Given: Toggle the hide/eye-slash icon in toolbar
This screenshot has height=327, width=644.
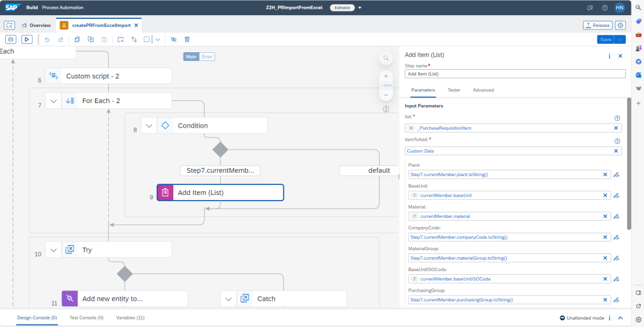Looking at the screenshot, I should (174, 39).
